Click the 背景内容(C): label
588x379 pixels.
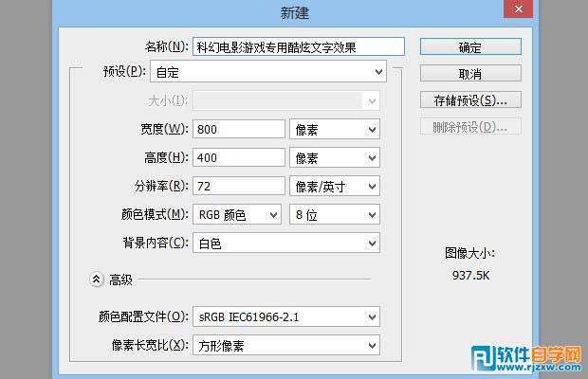[156, 244]
